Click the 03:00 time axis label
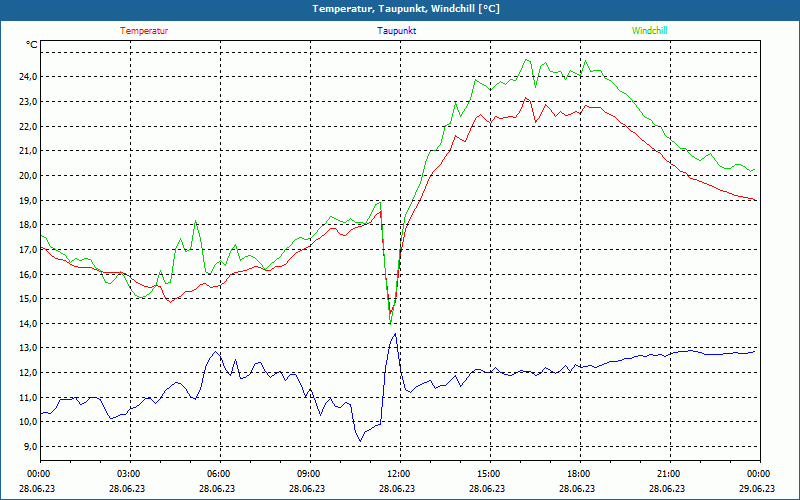800x500 pixels. [x=128, y=474]
